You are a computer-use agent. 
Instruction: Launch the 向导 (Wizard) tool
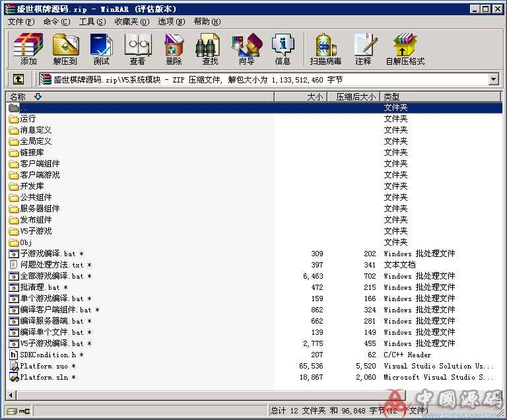[247, 49]
